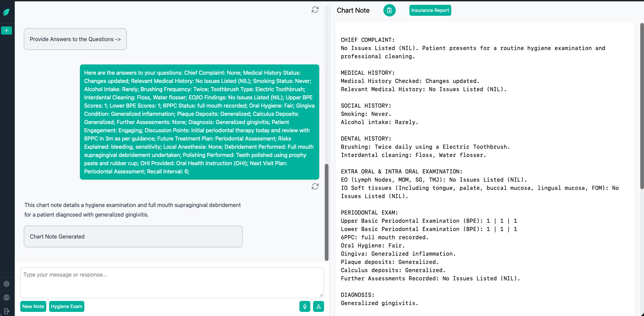
Task: Click the green answers message bubble
Action: pos(199,122)
